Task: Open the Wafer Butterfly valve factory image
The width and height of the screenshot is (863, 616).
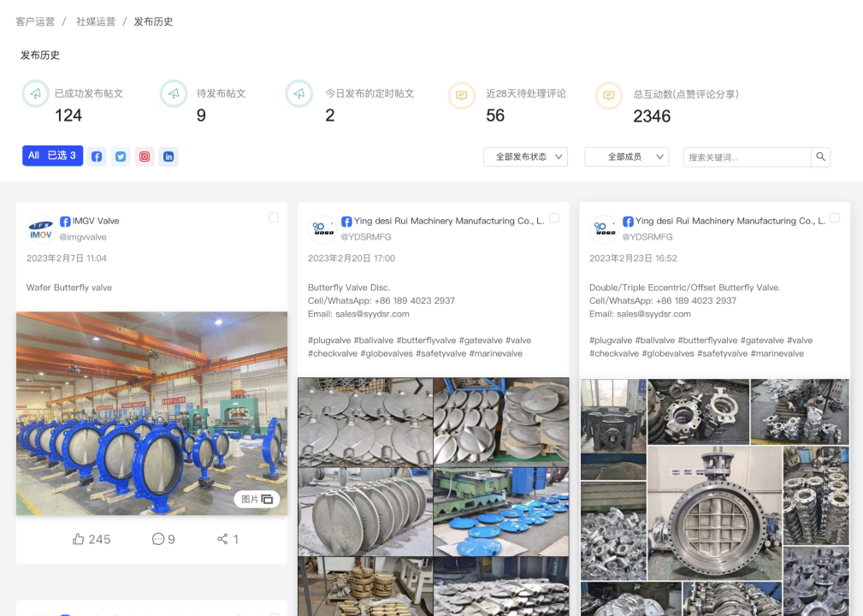Action: (x=151, y=413)
